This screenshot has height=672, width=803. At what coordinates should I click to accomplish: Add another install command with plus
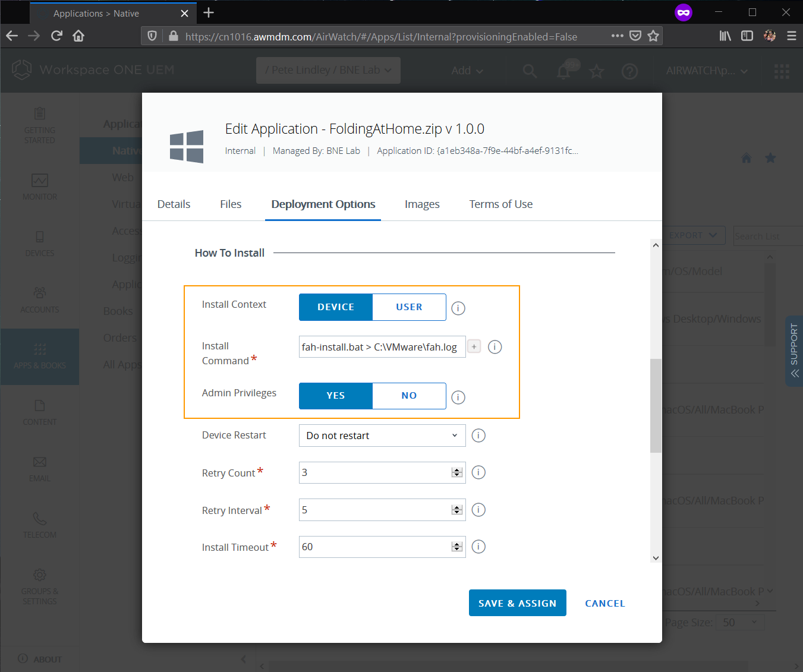pos(474,346)
